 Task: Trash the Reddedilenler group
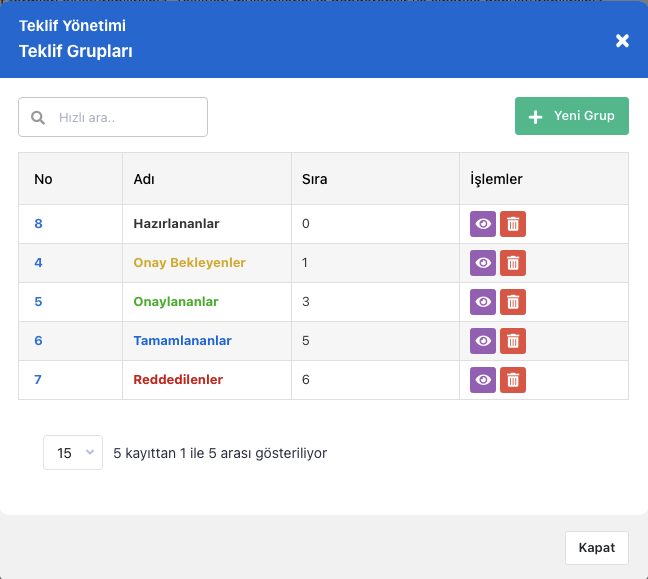point(513,380)
